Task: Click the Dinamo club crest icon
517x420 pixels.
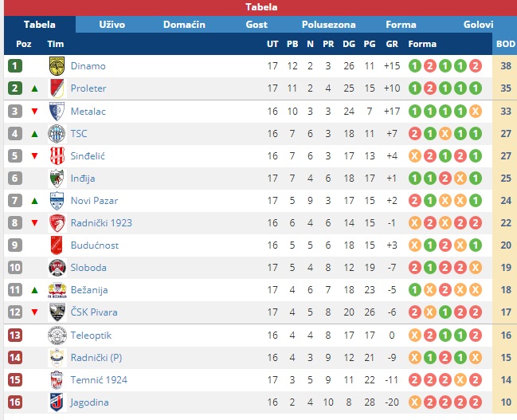Action: (x=57, y=66)
